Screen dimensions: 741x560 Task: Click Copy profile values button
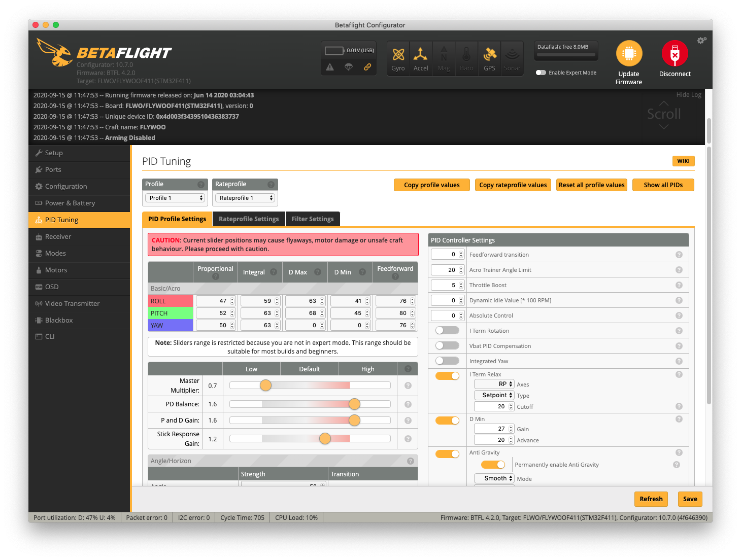[432, 185]
